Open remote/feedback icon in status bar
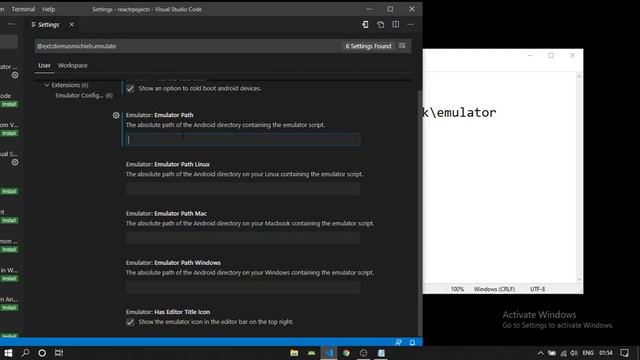 (398, 342)
